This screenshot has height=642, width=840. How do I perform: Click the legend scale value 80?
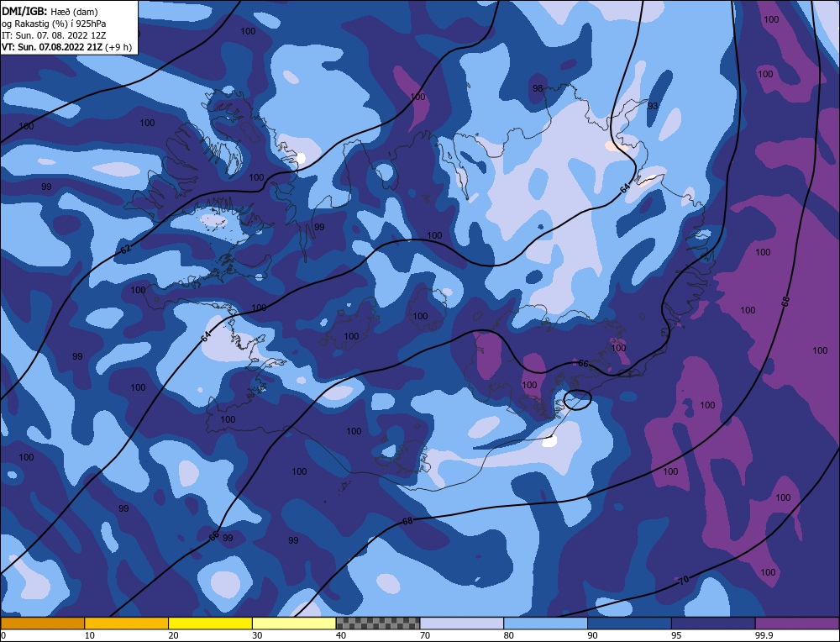coord(508,636)
